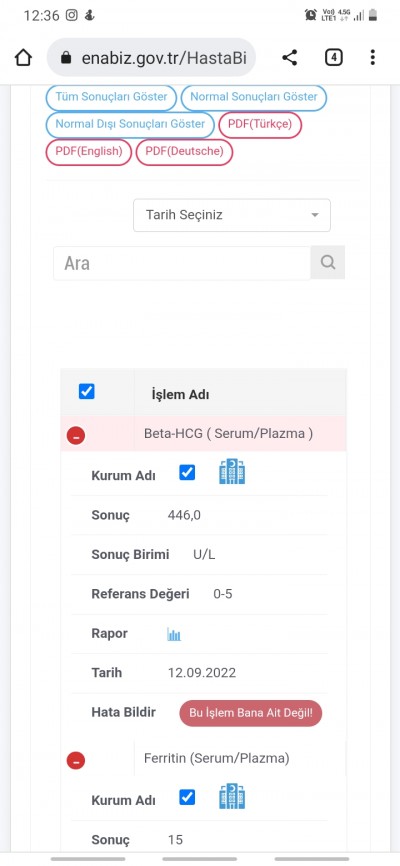This screenshot has height=866, width=400.
Task: Select Tüm Sonuçları Göster filter
Action: [x=111, y=97]
